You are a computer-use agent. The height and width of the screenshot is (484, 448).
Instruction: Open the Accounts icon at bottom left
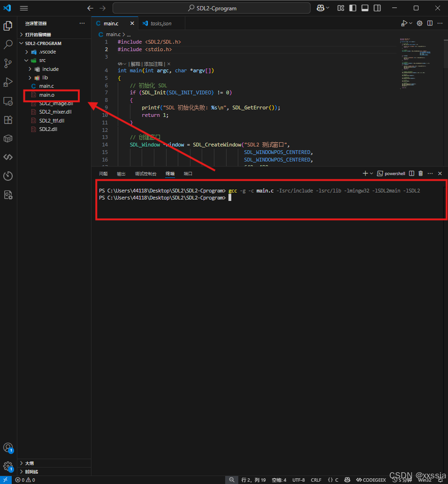pyautogui.click(x=8, y=447)
